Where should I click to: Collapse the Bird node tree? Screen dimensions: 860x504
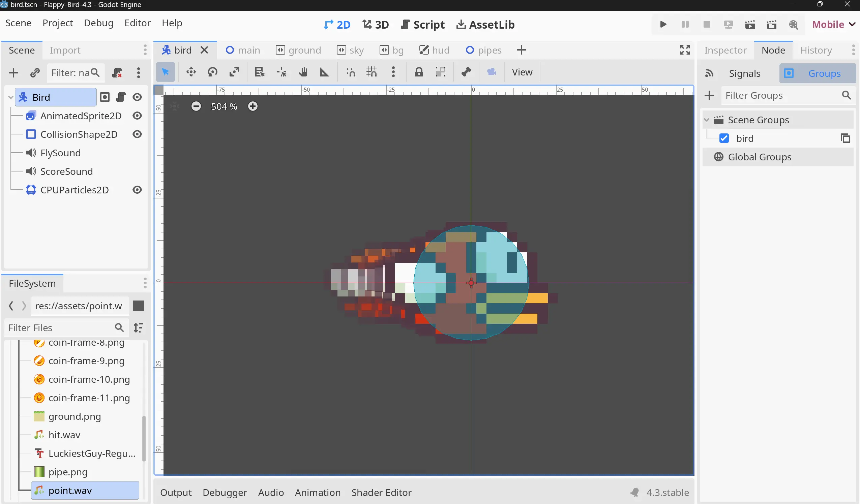tap(10, 97)
